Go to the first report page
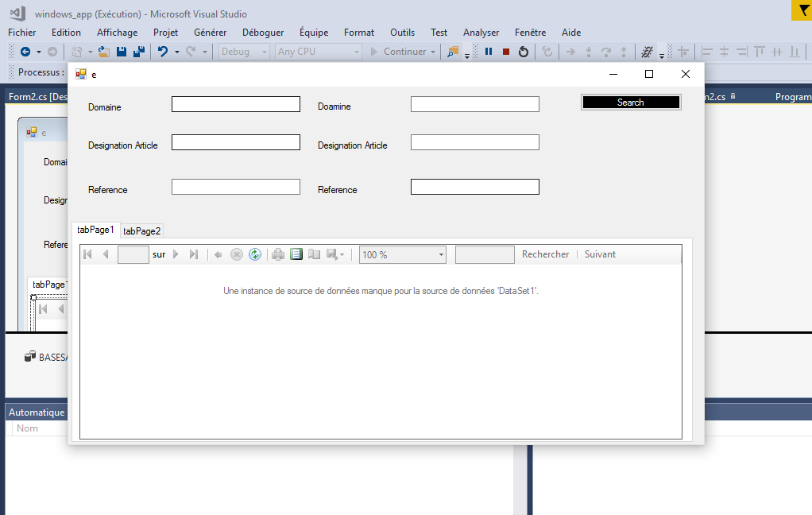Screen dimensions: 812x515 tap(87, 254)
